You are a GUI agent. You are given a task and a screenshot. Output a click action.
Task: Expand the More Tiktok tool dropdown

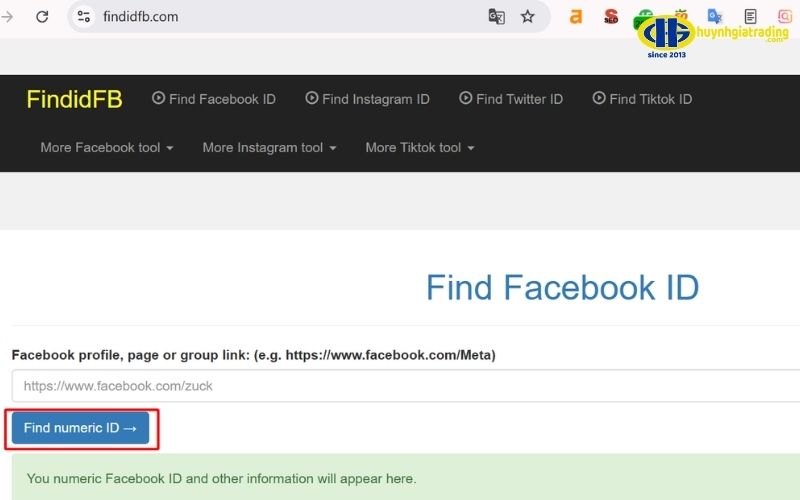tap(420, 147)
